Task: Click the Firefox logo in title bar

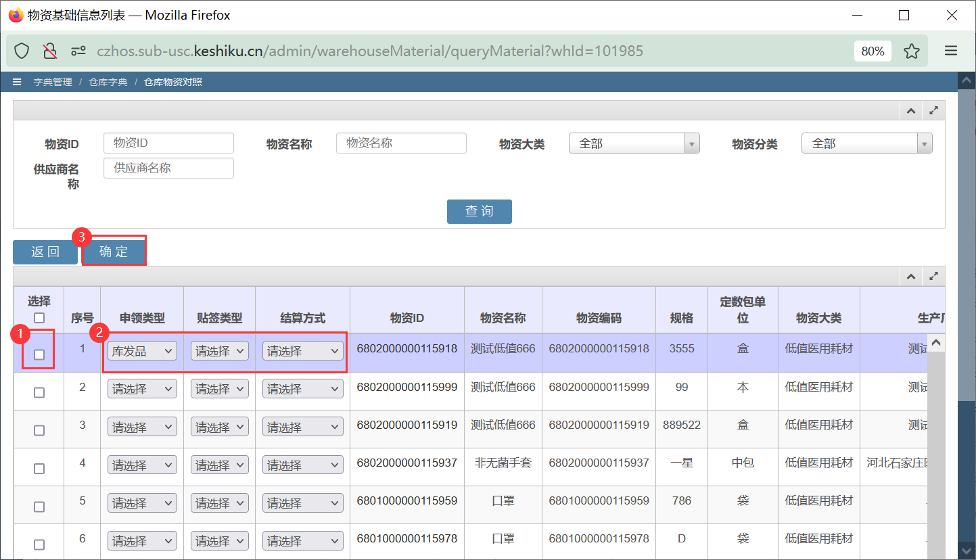Action: pos(16,15)
